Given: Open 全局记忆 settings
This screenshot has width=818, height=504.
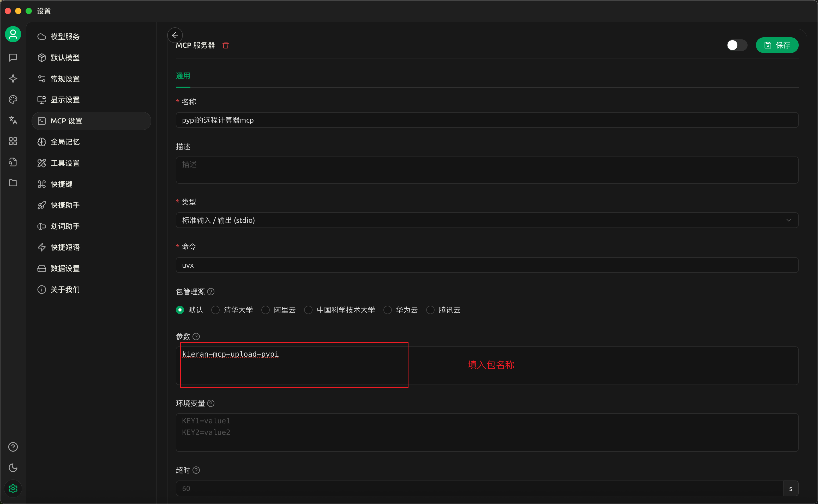Looking at the screenshot, I should [91, 142].
